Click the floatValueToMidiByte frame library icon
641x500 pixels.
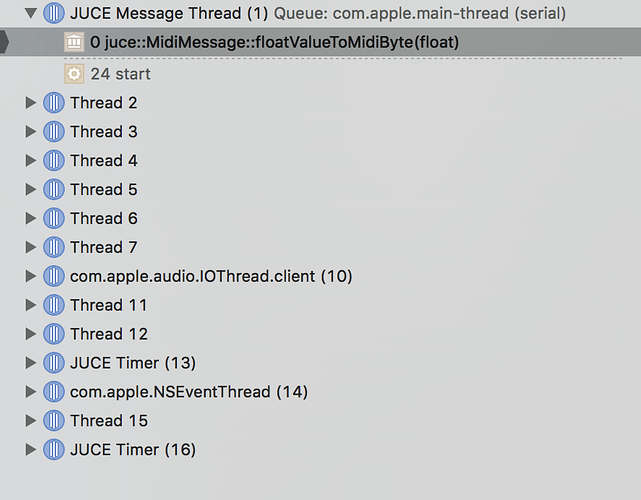tap(74, 42)
